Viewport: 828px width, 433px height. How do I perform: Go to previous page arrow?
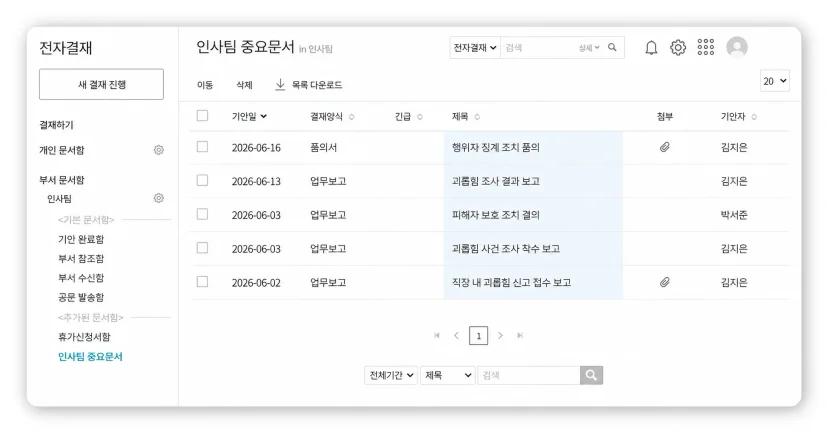(x=456, y=335)
